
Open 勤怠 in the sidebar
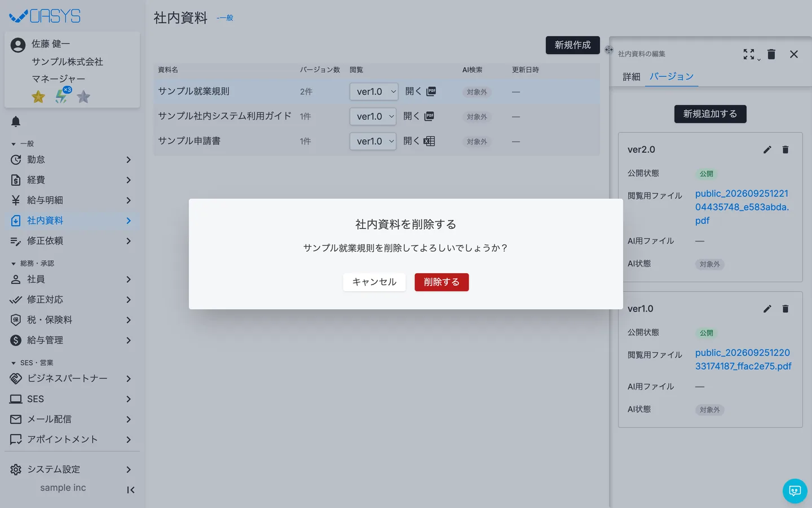point(72,160)
